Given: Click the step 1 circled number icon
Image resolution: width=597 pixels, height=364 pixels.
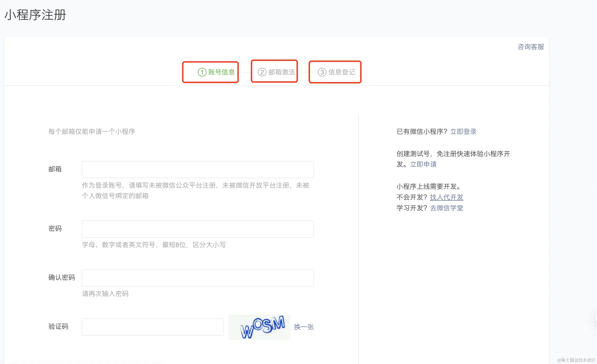Looking at the screenshot, I should [x=202, y=72].
